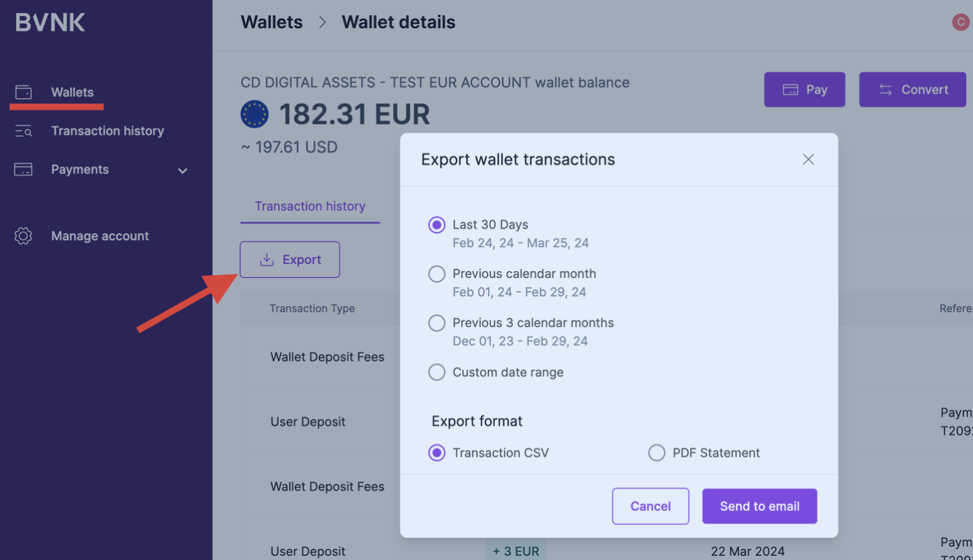Click the BVNK logo
The width and height of the screenshot is (973, 560).
click(50, 22)
